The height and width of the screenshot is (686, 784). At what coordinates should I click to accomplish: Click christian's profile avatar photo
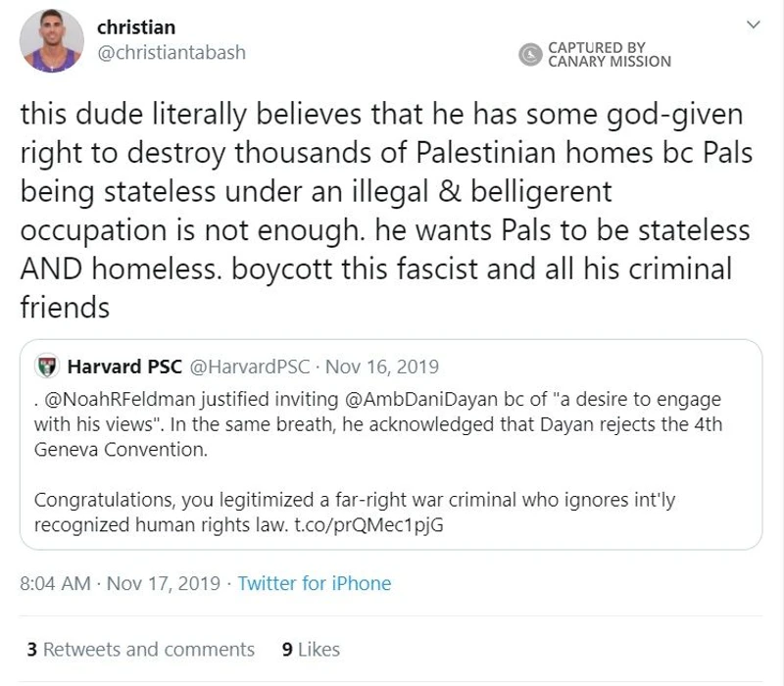pyautogui.click(x=52, y=40)
